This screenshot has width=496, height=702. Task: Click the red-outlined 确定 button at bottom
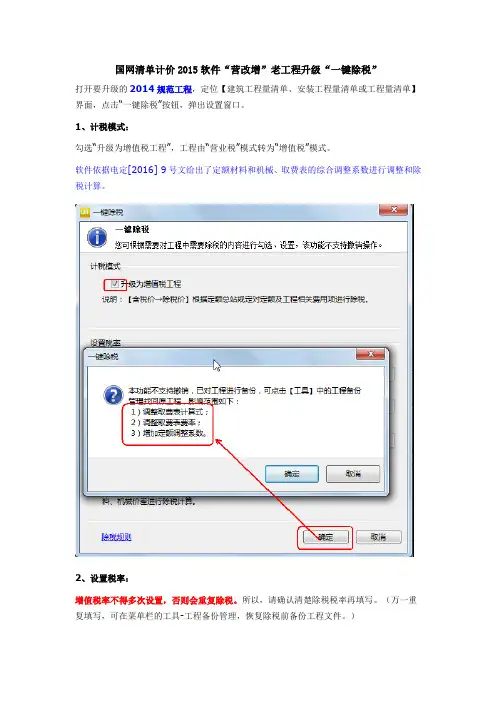(325, 537)
